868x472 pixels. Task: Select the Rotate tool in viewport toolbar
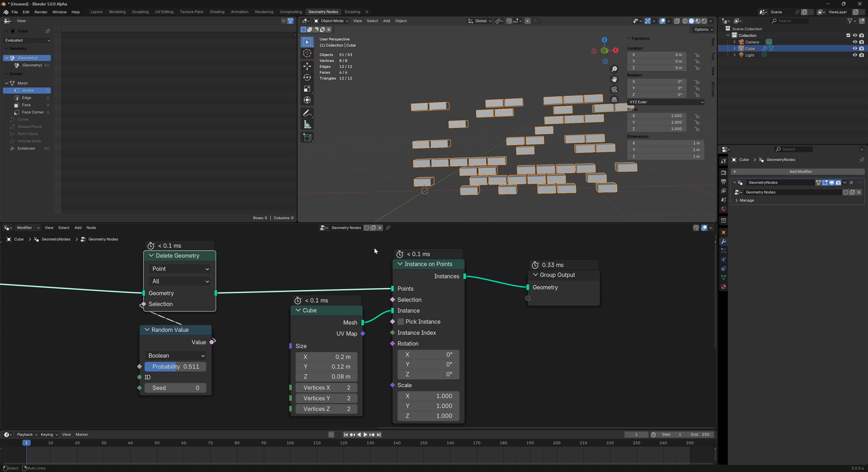point(307,78)
